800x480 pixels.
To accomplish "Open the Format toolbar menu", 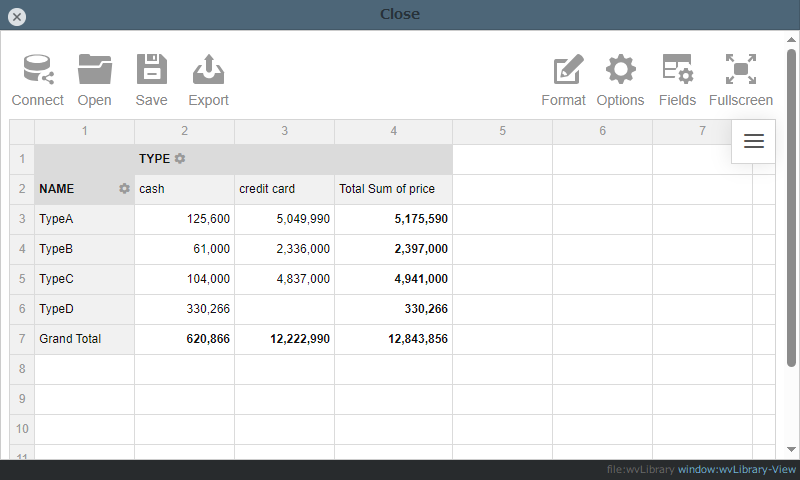I will coord(566,70).
